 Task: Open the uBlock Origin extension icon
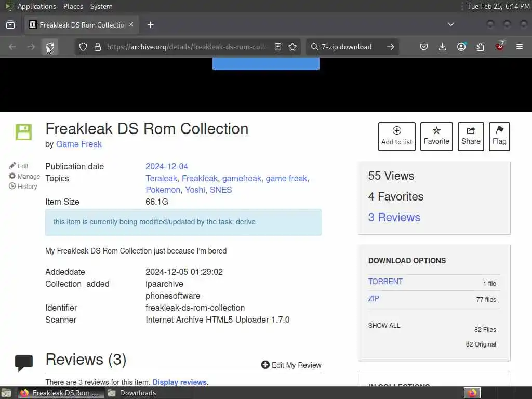pos(500,46)
